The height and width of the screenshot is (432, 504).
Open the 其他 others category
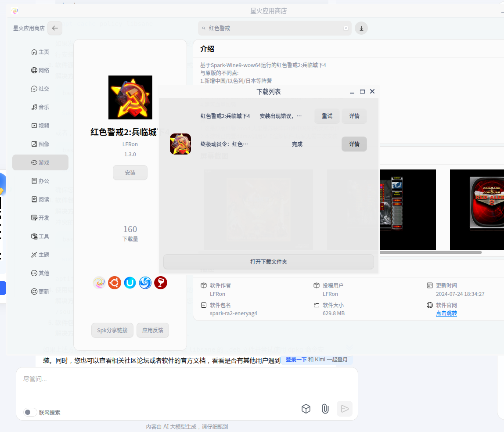[40, 273]
